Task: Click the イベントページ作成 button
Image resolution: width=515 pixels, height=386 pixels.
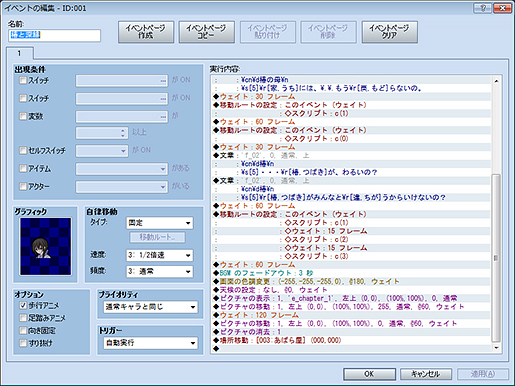Action: pos(146,32)
